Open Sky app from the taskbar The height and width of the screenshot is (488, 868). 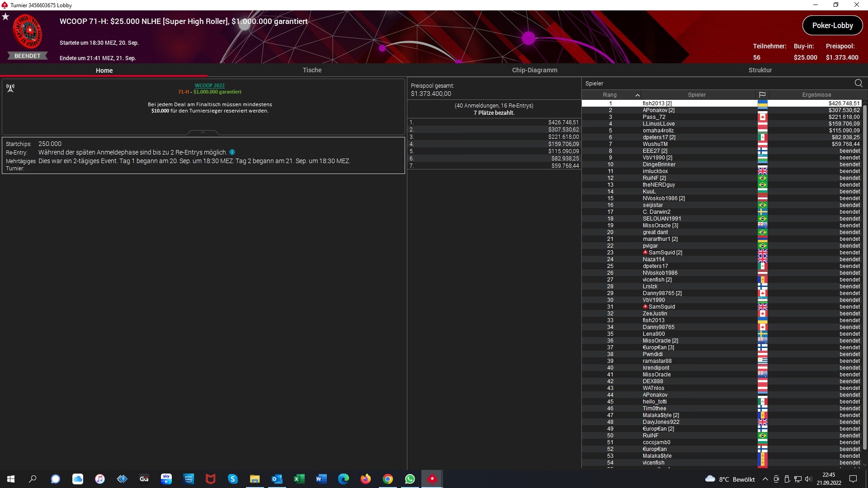coord(166,479)
